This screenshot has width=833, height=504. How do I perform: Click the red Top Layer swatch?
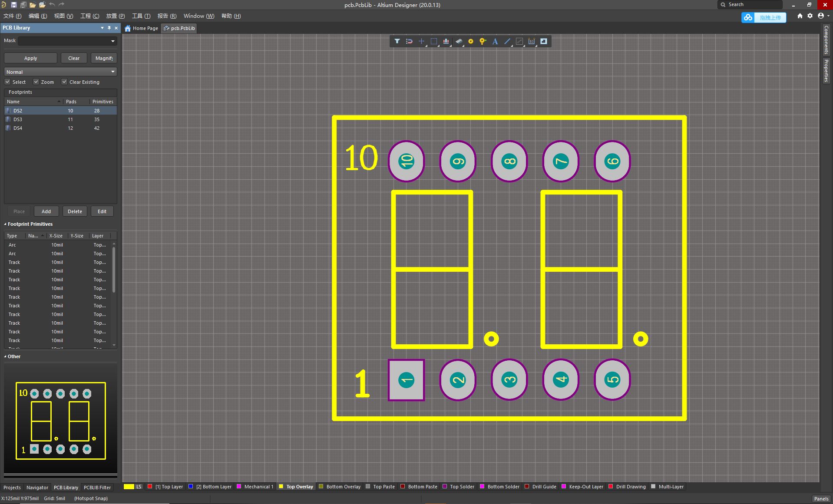click(150, 487)
